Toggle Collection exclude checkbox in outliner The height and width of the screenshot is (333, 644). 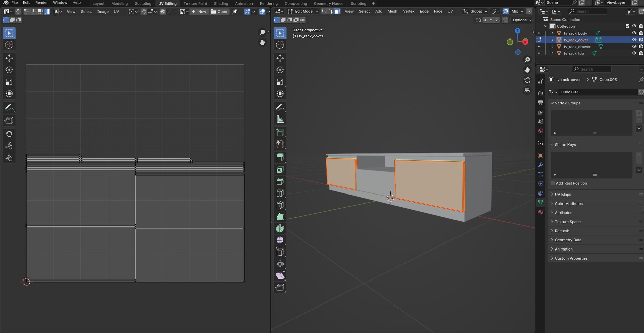click(627, 26)
